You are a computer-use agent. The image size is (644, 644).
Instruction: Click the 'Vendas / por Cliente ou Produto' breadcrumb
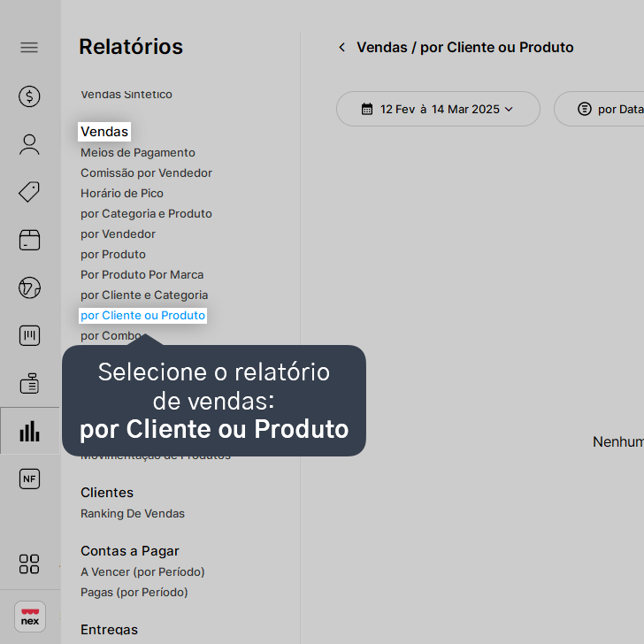[x=465, y=47]
